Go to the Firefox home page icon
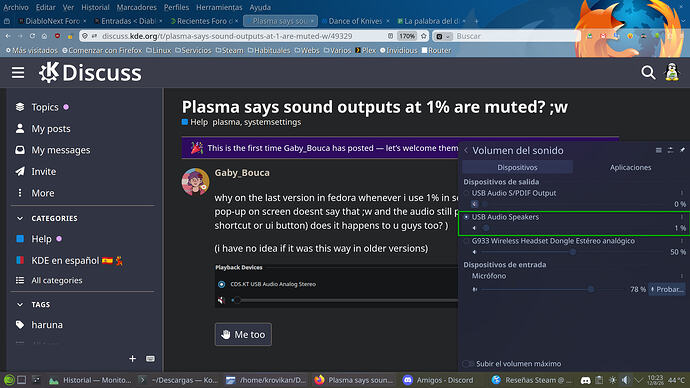Screen dimensions: 690x388 coord(44,36)
